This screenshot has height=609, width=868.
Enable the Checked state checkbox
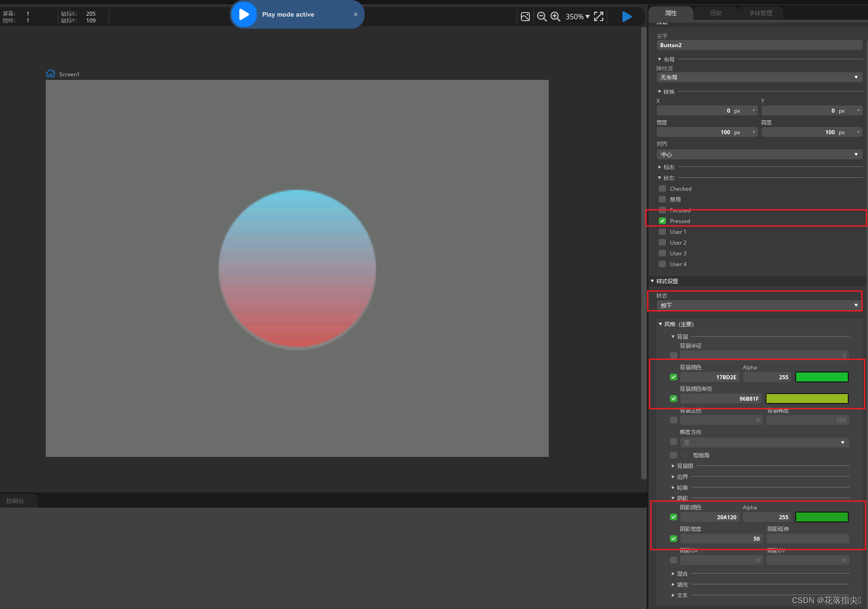pos(662,188)
